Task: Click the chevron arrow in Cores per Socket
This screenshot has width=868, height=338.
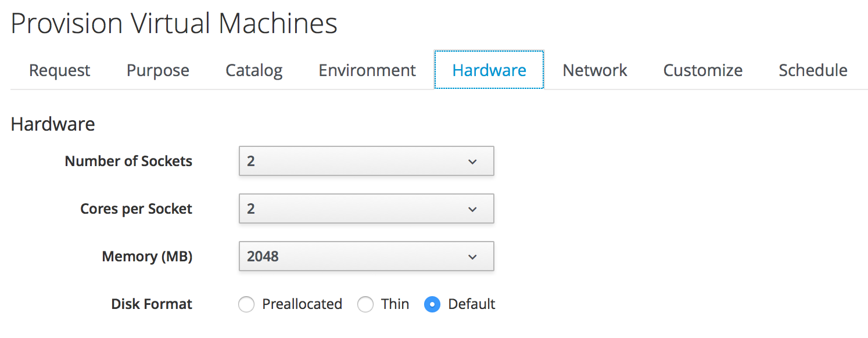Action: coord(473,209)
